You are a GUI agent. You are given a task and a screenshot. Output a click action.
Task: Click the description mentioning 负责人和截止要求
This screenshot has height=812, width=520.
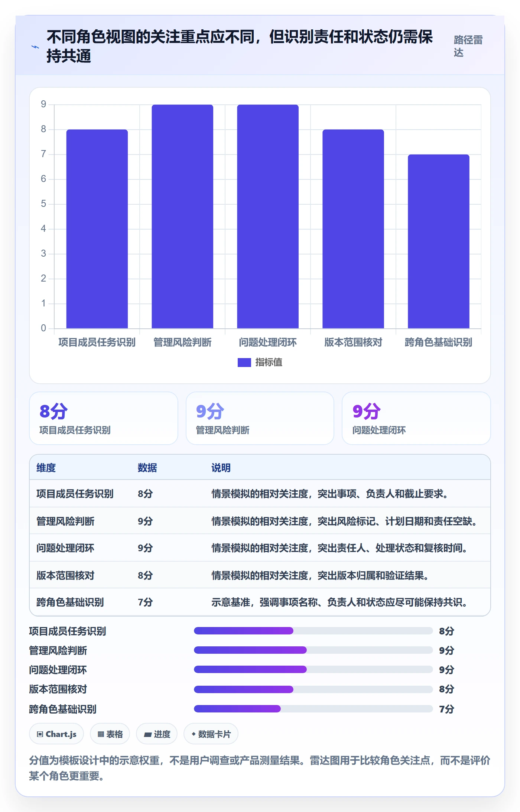pyautogui.click(x=330, y=494)
